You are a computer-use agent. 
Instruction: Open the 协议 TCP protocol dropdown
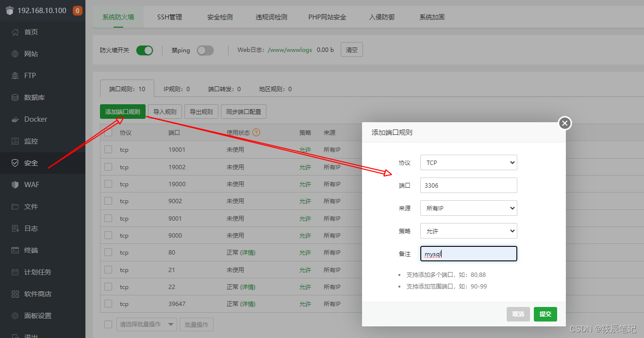point(468,162)
